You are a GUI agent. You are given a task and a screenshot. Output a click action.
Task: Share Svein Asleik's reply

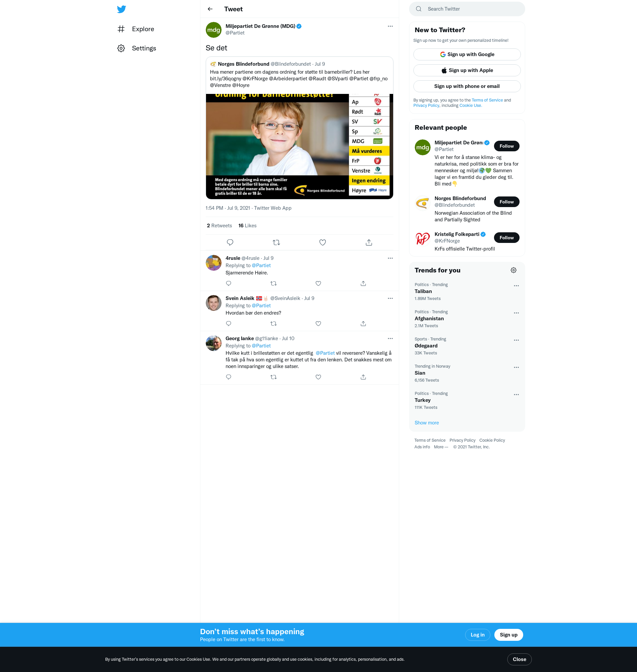pyautogui.click(x=363, y=324)
